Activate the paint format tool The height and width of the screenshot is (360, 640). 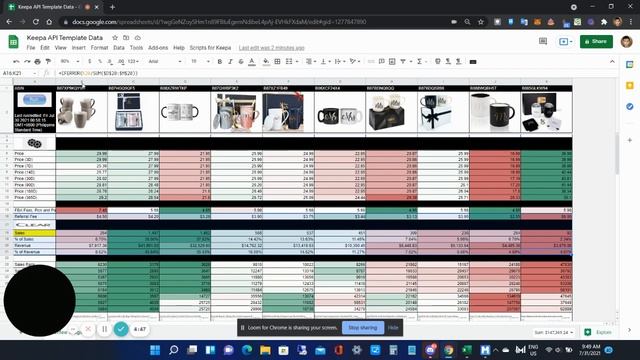coord(48,62)
